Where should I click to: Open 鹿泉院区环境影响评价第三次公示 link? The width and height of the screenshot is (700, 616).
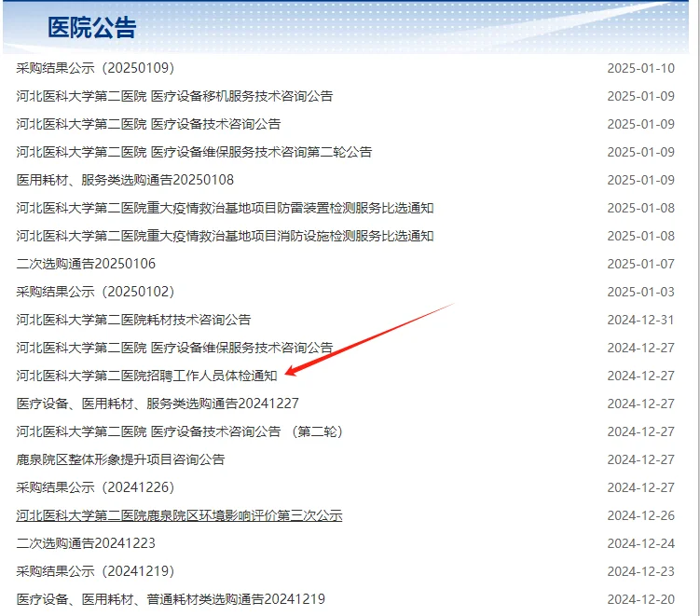tap(180, 515)
